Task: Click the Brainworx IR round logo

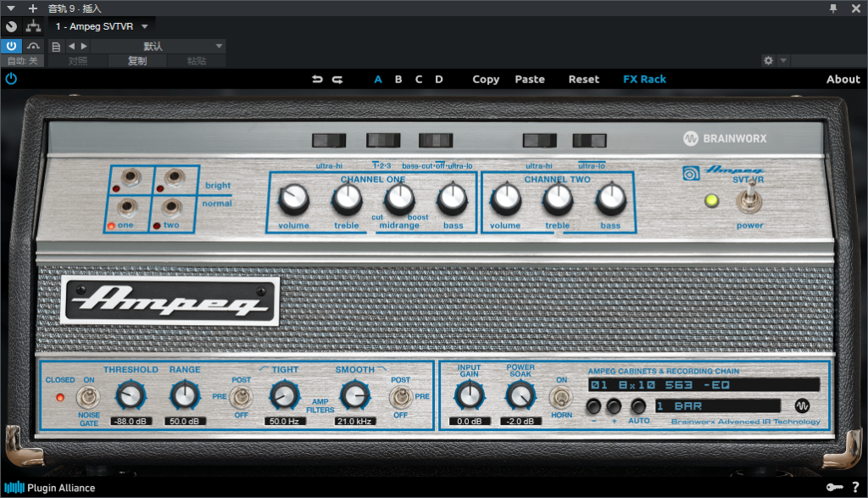Action: coord(802,406)
